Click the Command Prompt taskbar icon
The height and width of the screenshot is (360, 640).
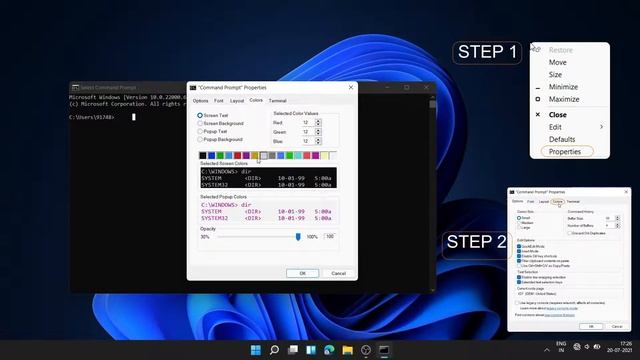pyautogui.click(x=384, y=350)
